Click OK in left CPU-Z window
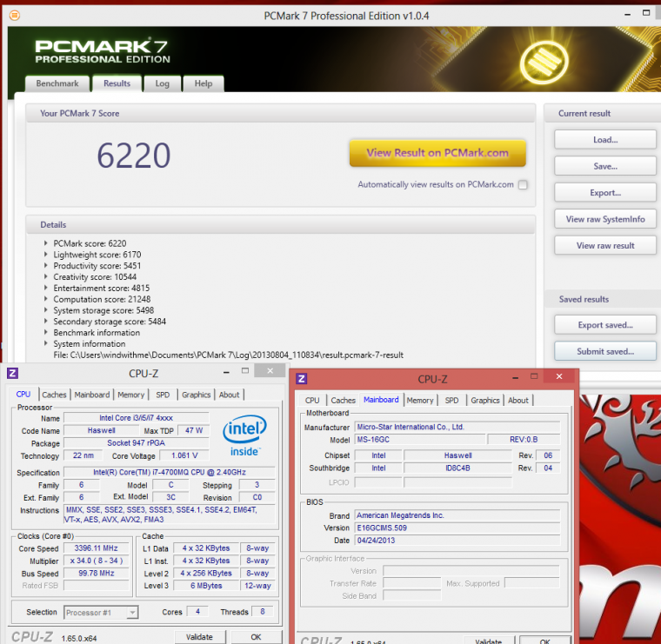This screenshot has height=644, width=661. click(256, 637)
